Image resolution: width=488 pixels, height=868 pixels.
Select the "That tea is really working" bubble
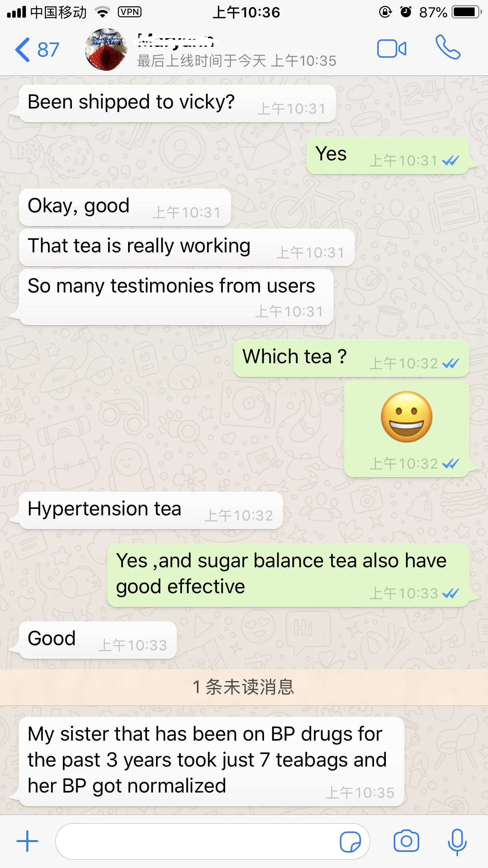[x=187, y=247]
